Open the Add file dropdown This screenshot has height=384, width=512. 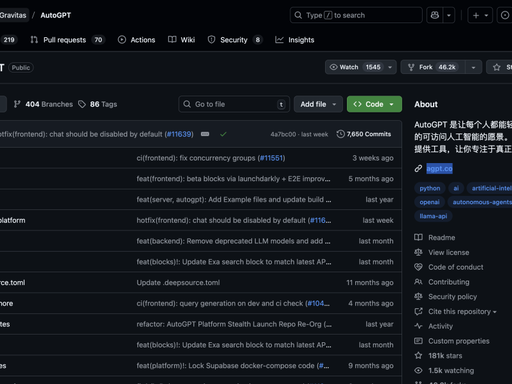pos(318,104)
